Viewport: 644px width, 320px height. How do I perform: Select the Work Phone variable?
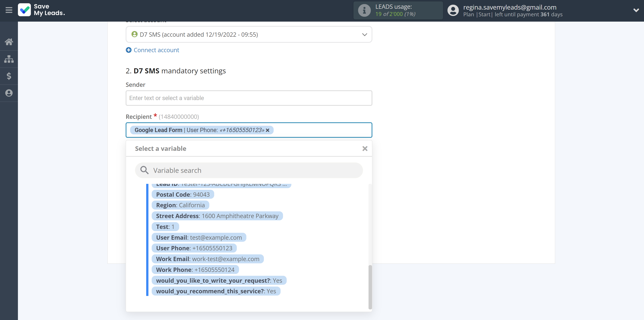click(195, 270)
